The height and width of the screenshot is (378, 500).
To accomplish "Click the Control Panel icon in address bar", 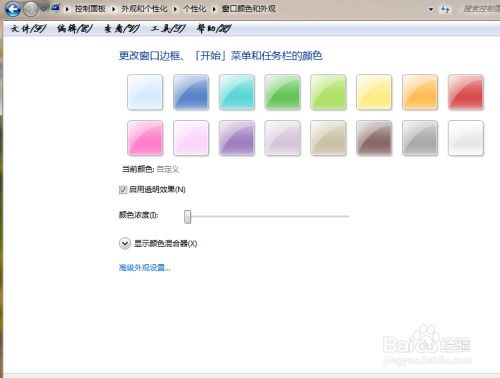I will pyautogui.click(x=55, y=8).
